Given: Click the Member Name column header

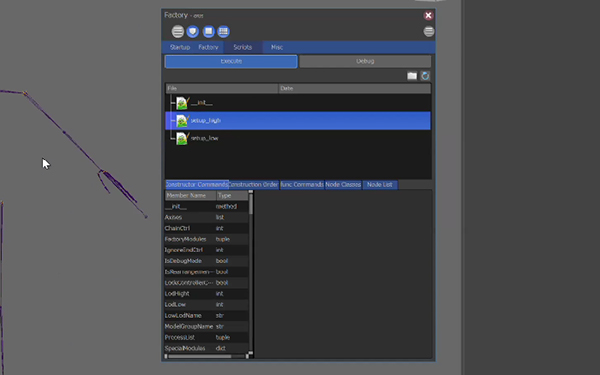Looking at the screenshot, I should point(191,196).
